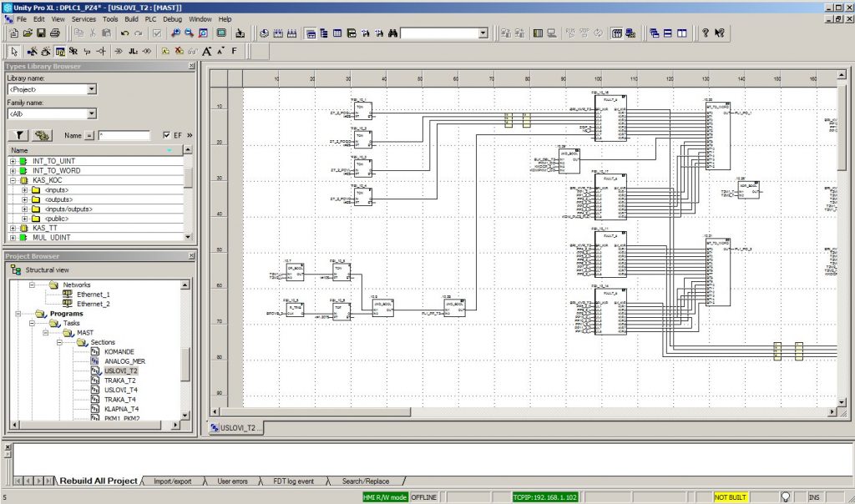Click the Zoom in magnifier icon
855x504 pixels.
coord(175,33)
